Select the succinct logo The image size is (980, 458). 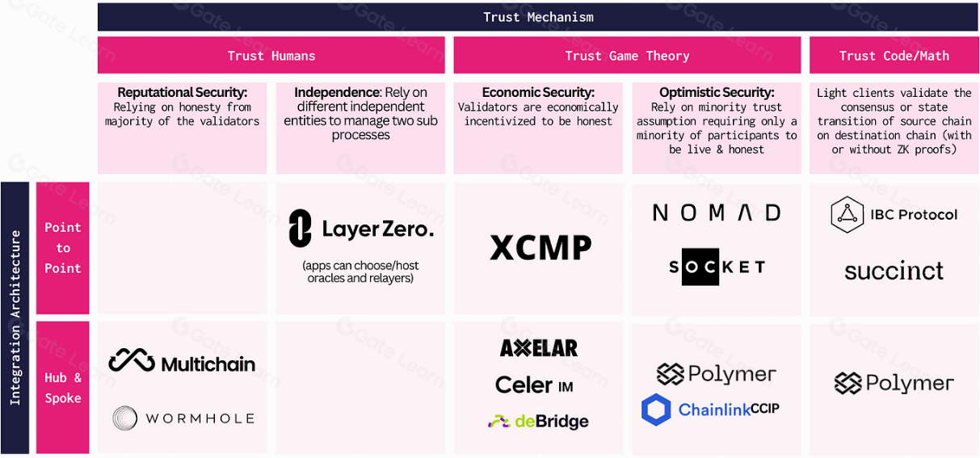(x=894, y=271)
